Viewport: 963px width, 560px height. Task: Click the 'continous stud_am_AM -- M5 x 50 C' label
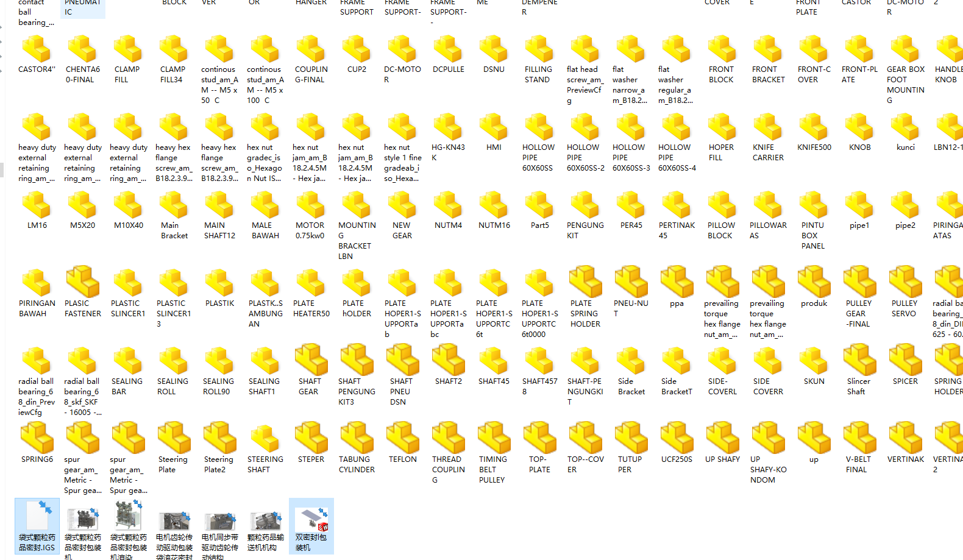click(x=219, y=85)
